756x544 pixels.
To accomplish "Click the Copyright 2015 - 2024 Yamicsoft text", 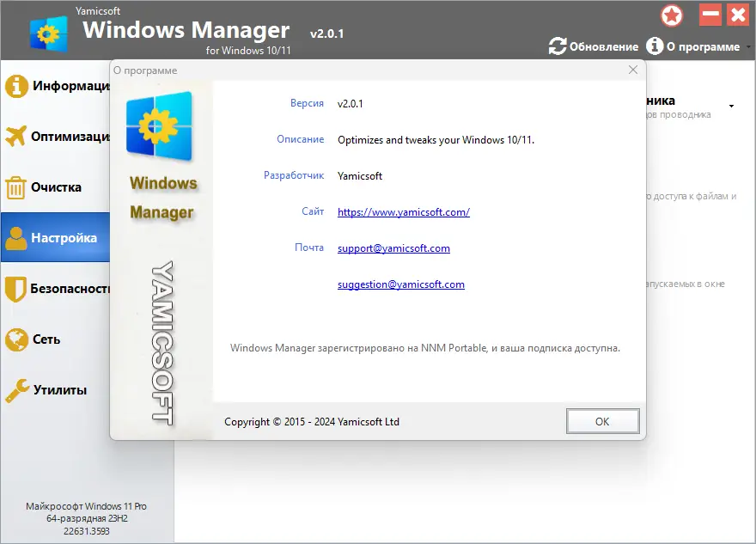I will click(312, 422).
